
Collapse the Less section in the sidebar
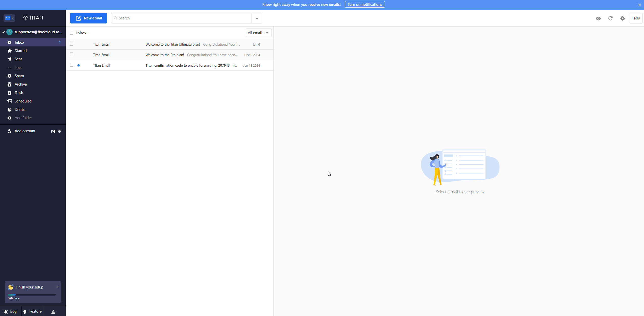[9, 67]
